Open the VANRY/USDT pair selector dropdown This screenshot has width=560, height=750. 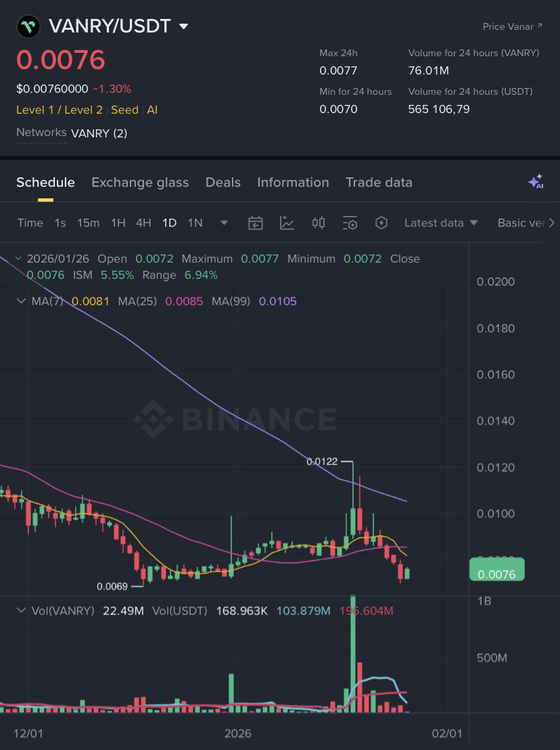pyautogui.click(x=183, y=26)
